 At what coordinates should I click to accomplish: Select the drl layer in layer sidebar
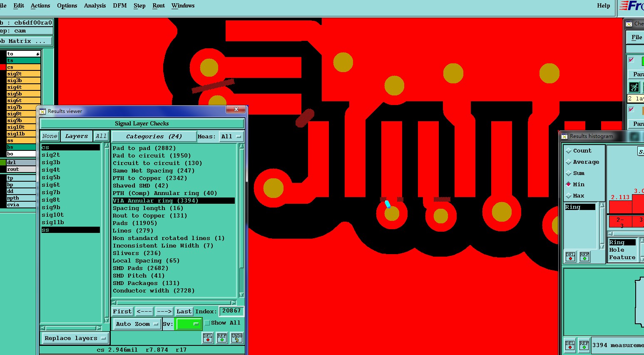click(x=23, y=162)
